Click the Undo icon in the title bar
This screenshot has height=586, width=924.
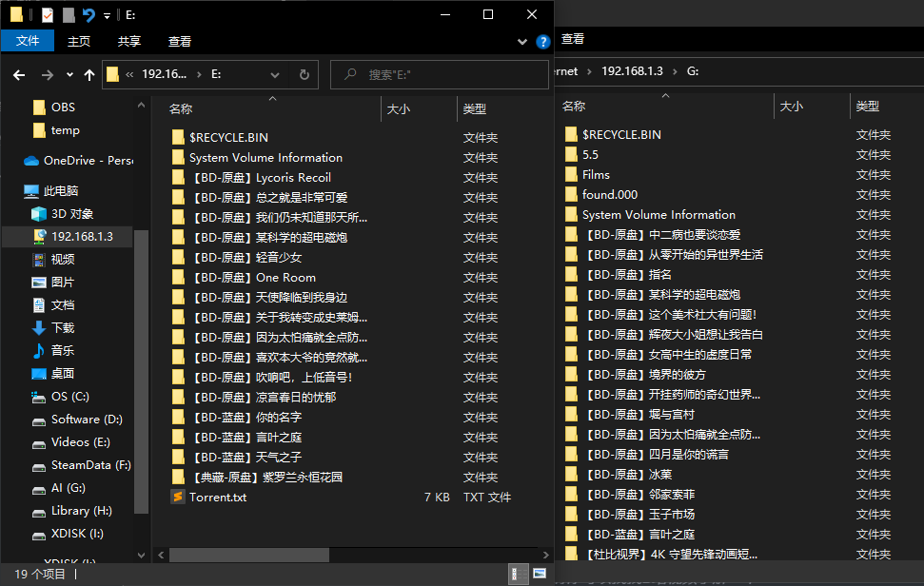click(88, 15)
